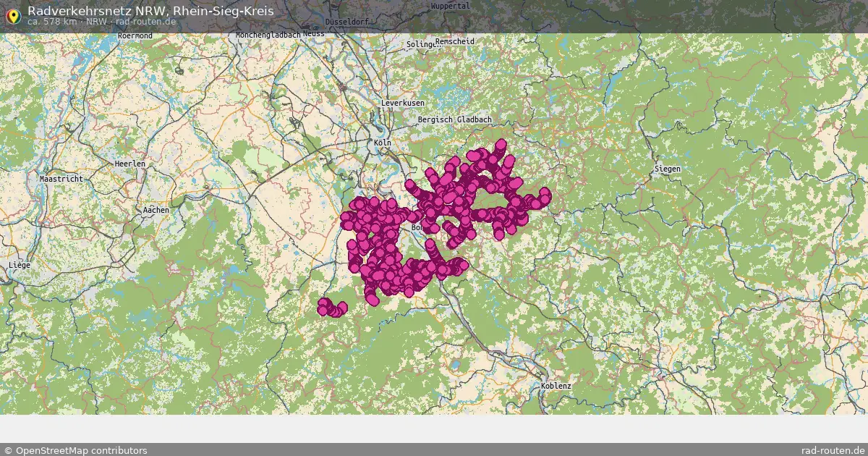The width and height of the screenshot is (868, 456).
Task: Click the Heerlen city label
Action: coord(130,164)
